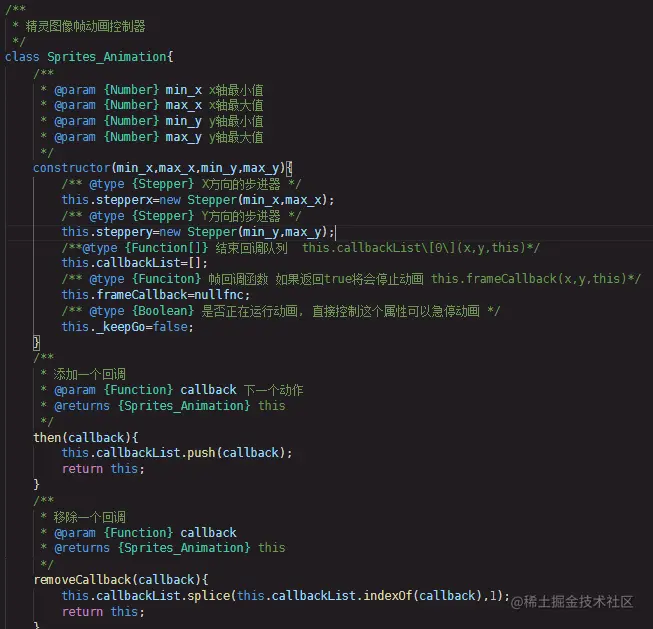Click the 'indexOf(callback)' call in splice line
This screenshot has height=629, width=653.
coord(422,596)
